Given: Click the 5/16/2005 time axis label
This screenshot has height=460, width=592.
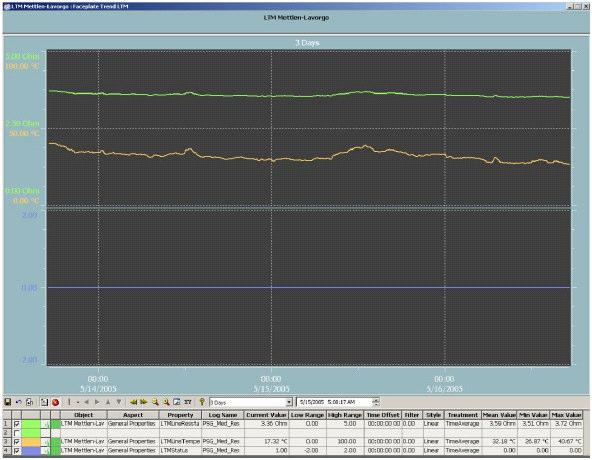Looking at the screenshot, I should 444,389.
